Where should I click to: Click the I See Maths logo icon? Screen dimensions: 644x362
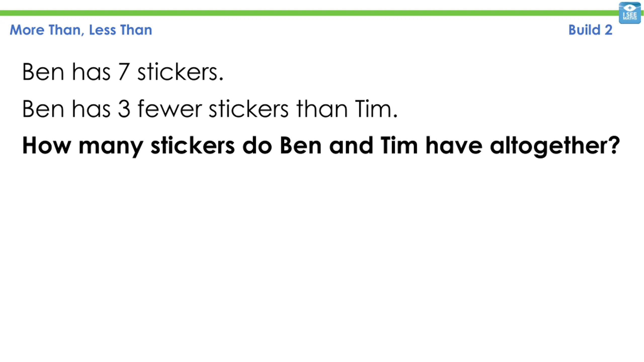(630, 13)
